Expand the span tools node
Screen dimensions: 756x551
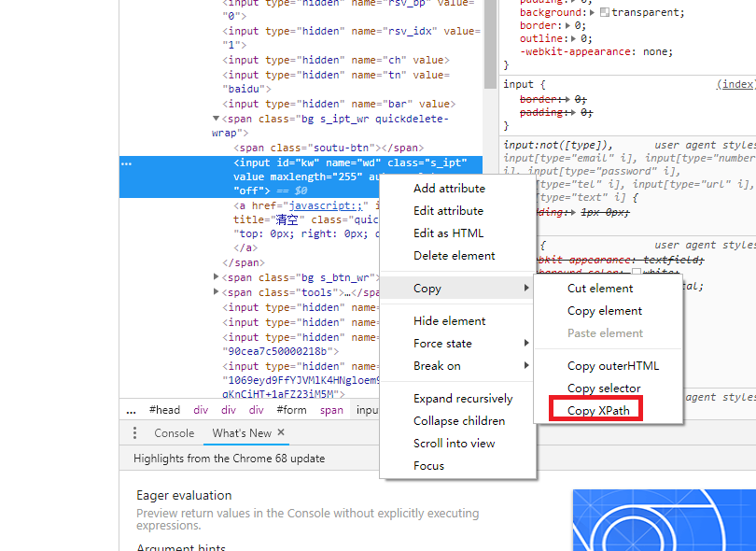click(216, 292)
